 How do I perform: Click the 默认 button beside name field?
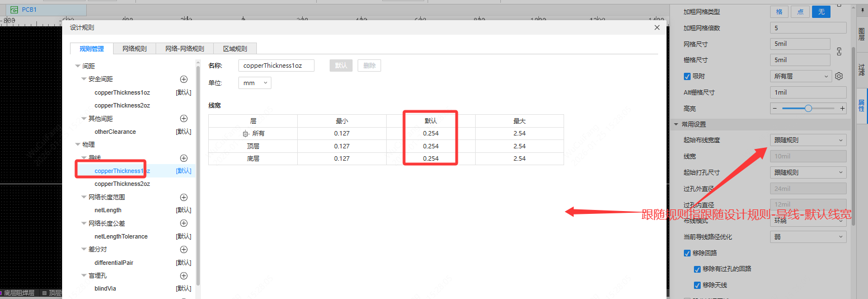pos(341,66)
